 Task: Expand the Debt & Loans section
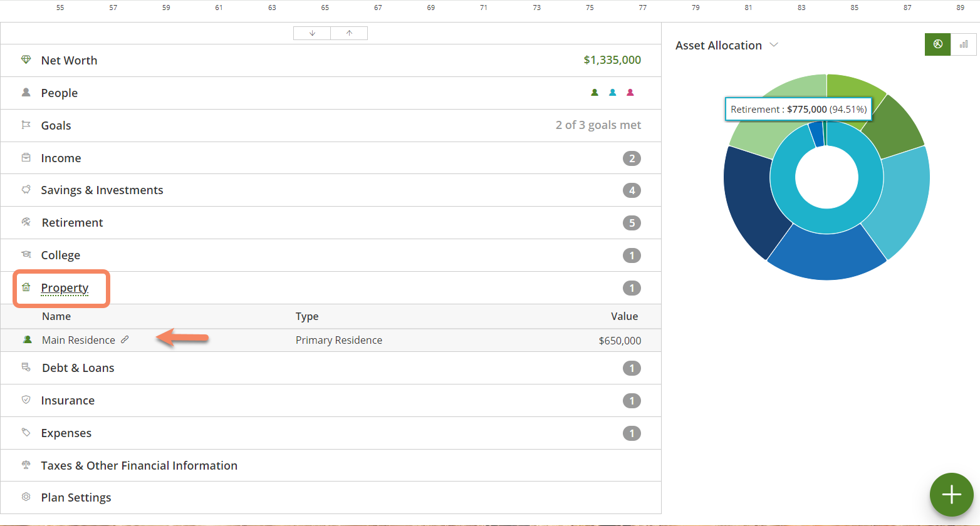pyautogui.click(x=78, y=368)
